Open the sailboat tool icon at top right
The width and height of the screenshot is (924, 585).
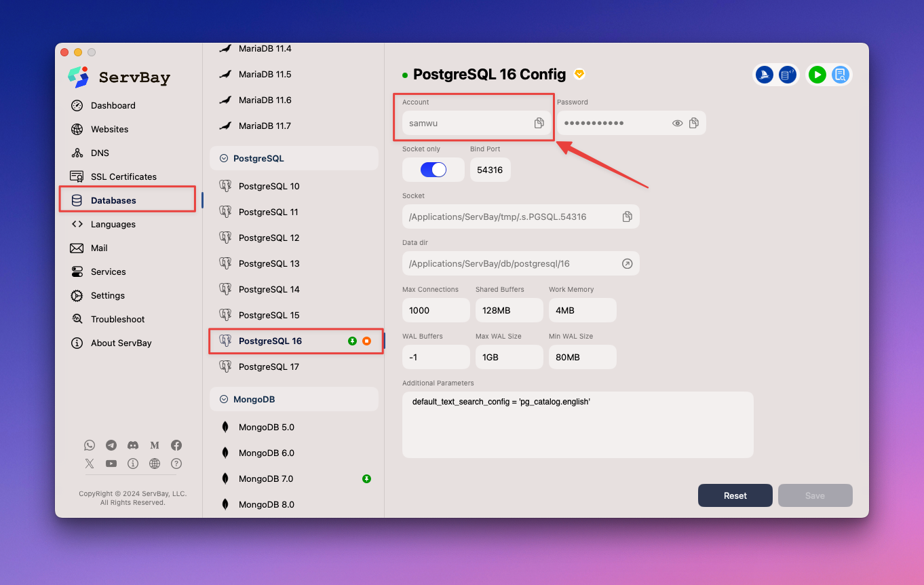click(765, 75)
